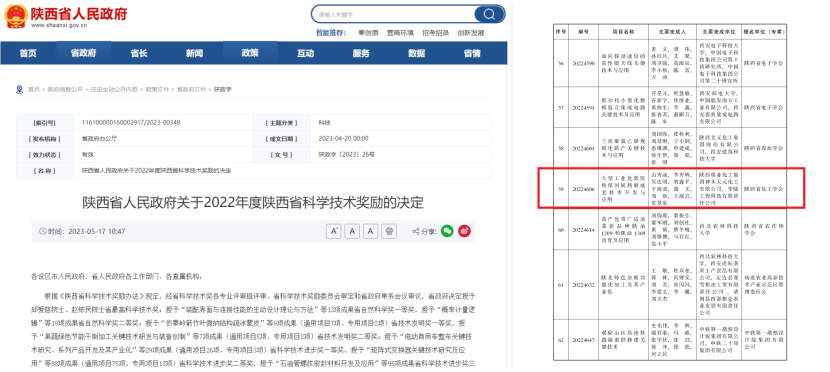Click the magnifier search button
The width and height of the screenshot is (830, 372).
489,14
